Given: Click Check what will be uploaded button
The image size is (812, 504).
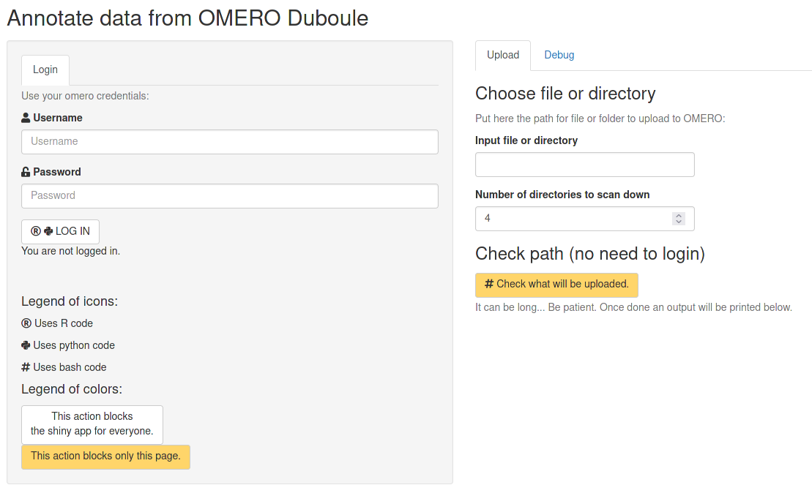Looking at the screenshot, I should tap(556, 285).
